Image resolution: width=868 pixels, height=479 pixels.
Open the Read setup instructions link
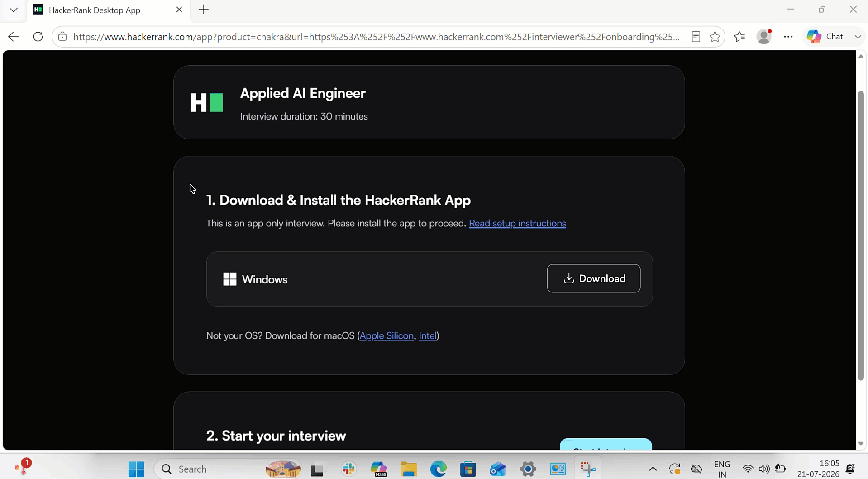point(517,223)
